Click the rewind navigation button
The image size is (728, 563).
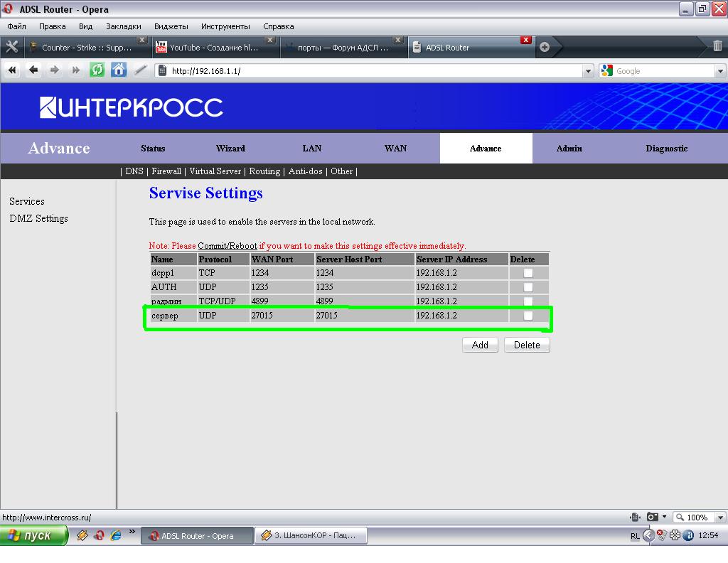[x=12, y=70]
